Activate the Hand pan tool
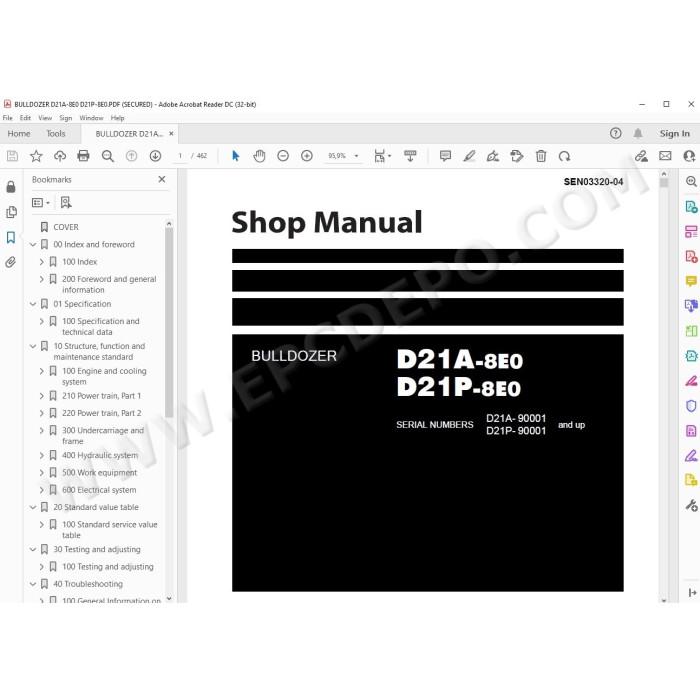The image size is (700, 700). coord(259,156)
